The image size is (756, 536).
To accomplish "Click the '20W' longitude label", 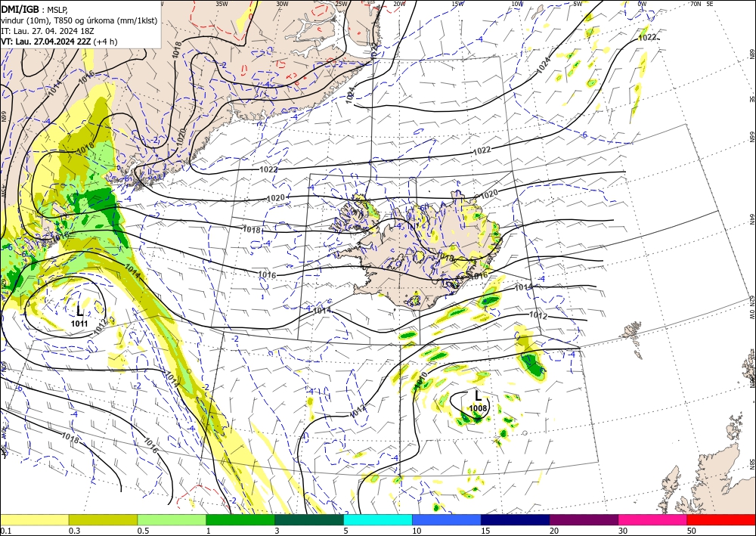I will click(x=399, y=4).
